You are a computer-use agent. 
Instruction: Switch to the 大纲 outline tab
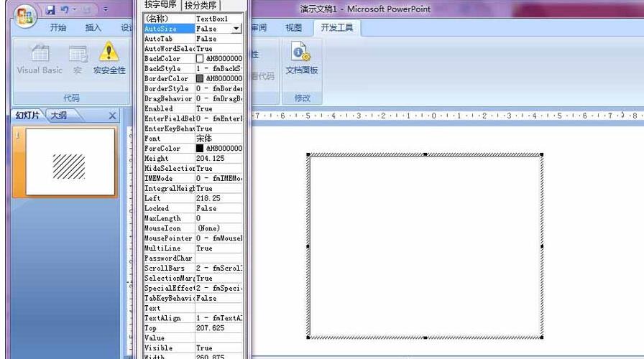click(59, 116)
